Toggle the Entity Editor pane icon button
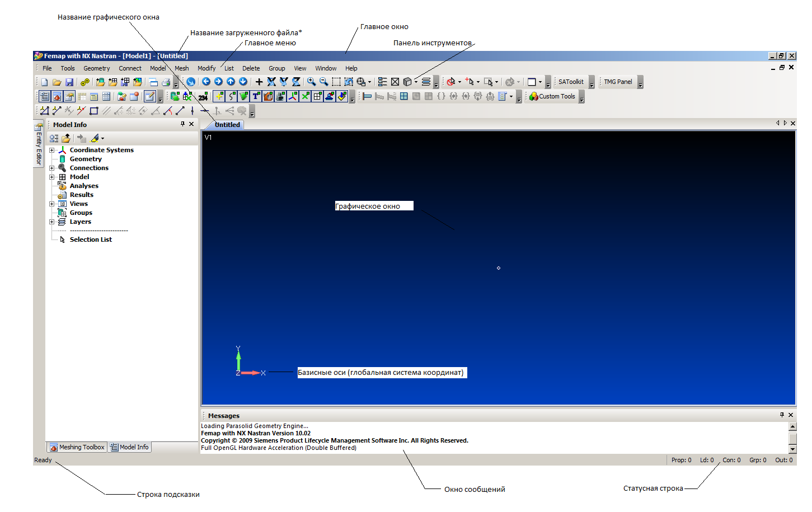The width and height of the screenshot is (812, 512). (x=69, y=96)
